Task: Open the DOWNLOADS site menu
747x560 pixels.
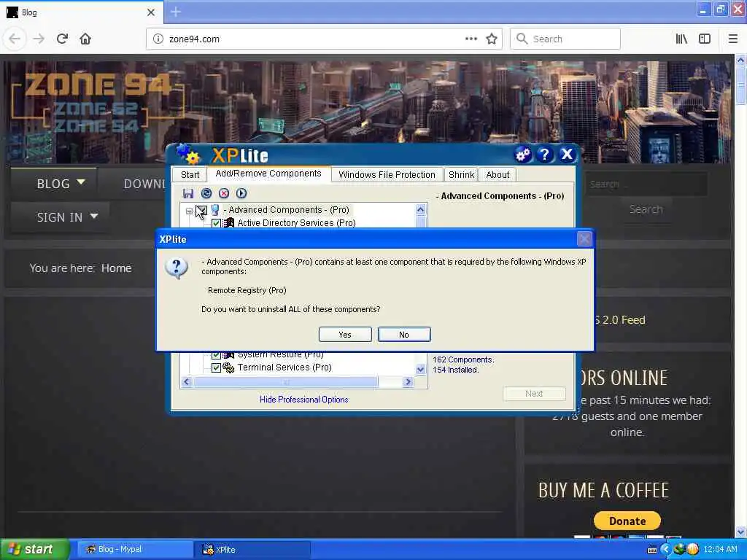Action: click(x=144, y=184)
